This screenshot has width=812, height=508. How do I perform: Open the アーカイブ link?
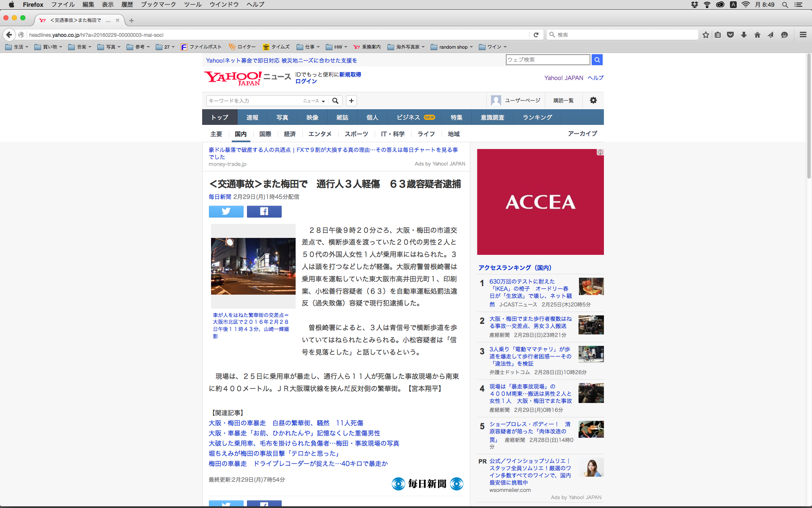coord(582,133)
